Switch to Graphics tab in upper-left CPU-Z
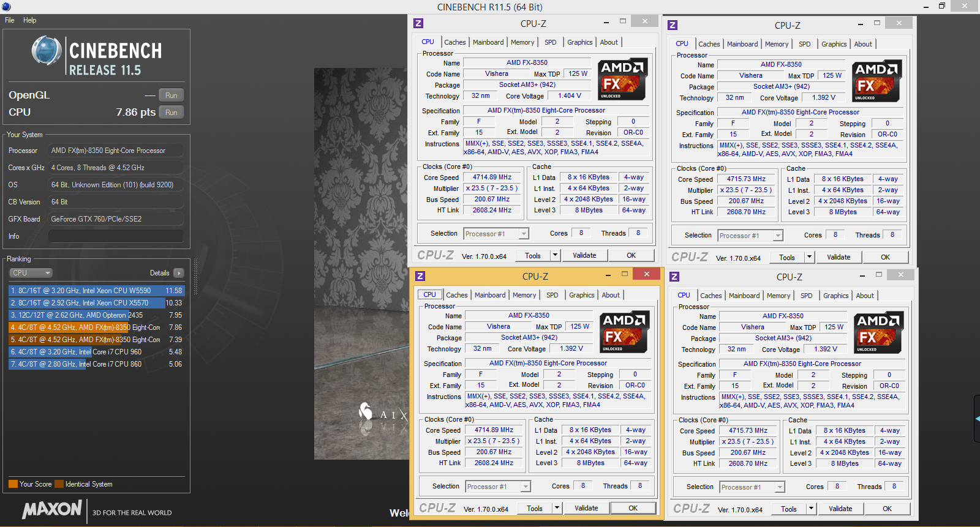 [580, 42]
